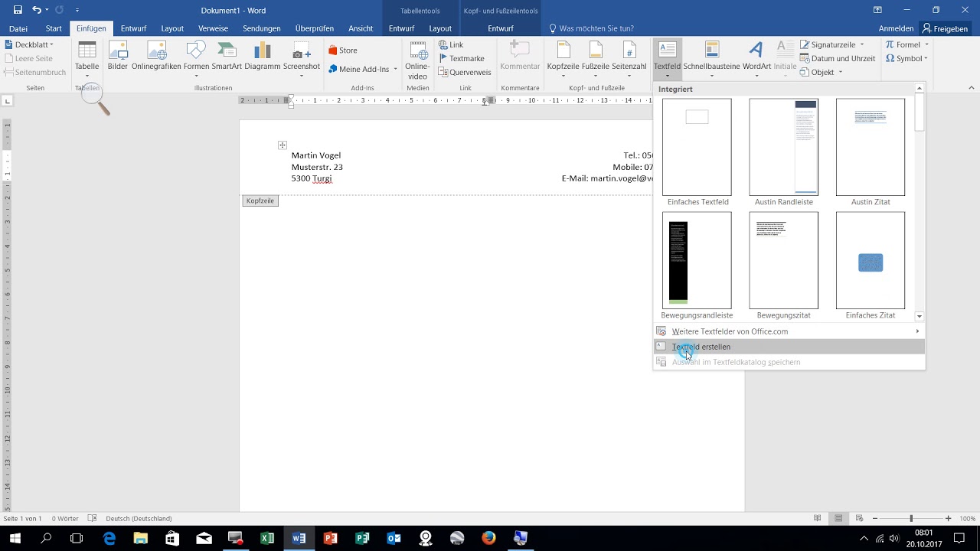Click Datum und Uhrzeit button
980x551 pixels.
837,58
